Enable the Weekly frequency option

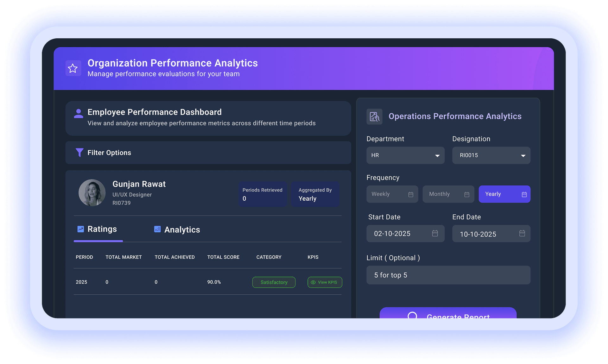(392, 194)
